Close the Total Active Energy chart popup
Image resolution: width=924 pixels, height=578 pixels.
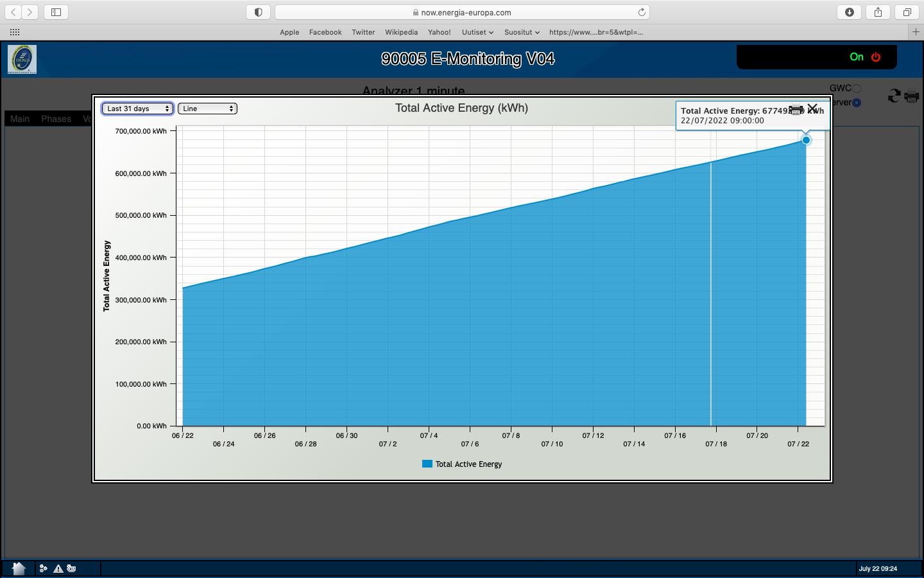tap(812, 109)
